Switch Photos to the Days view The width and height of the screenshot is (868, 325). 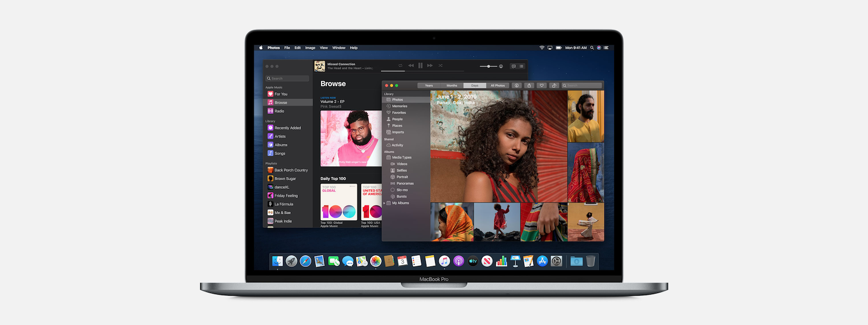coord(475,86)
